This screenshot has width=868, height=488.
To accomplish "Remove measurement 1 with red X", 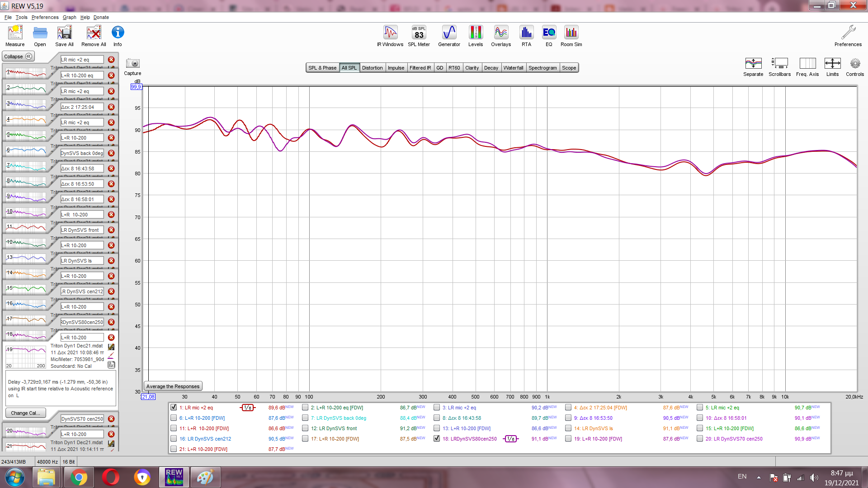I will coord(111,60).
